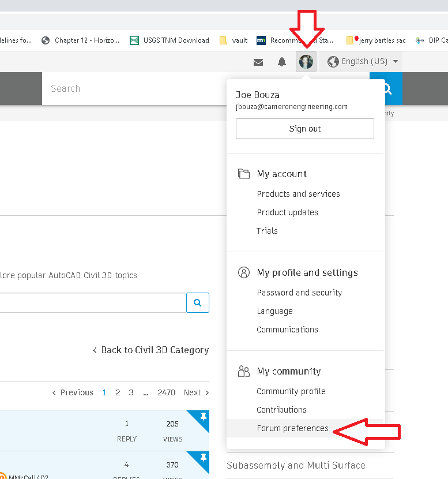Open Community profile

(x=291, y=391)
